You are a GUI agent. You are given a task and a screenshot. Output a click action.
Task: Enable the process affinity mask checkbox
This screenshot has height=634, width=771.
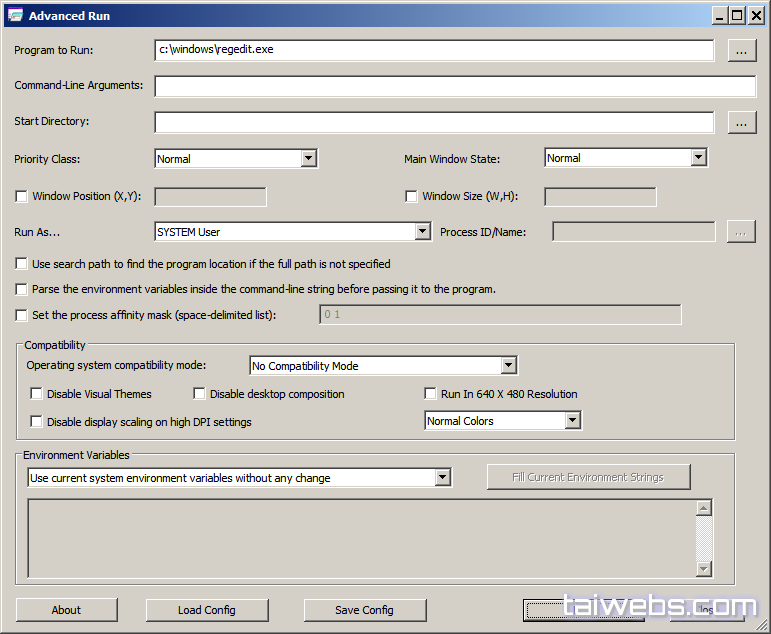[x=22, y=315]
